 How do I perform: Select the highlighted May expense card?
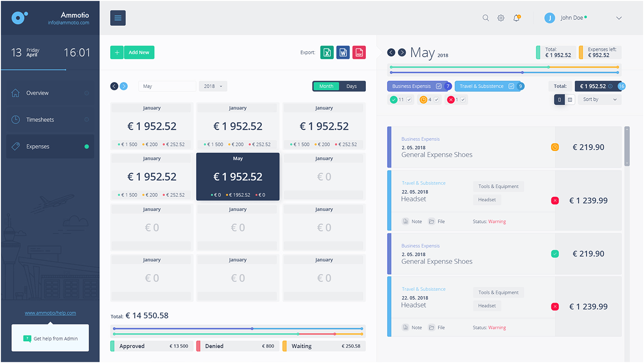point(238,177)
